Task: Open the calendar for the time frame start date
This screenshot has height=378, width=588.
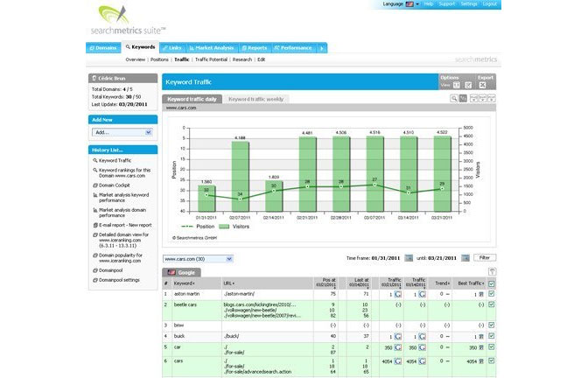Action: click(x=409, y=258)
